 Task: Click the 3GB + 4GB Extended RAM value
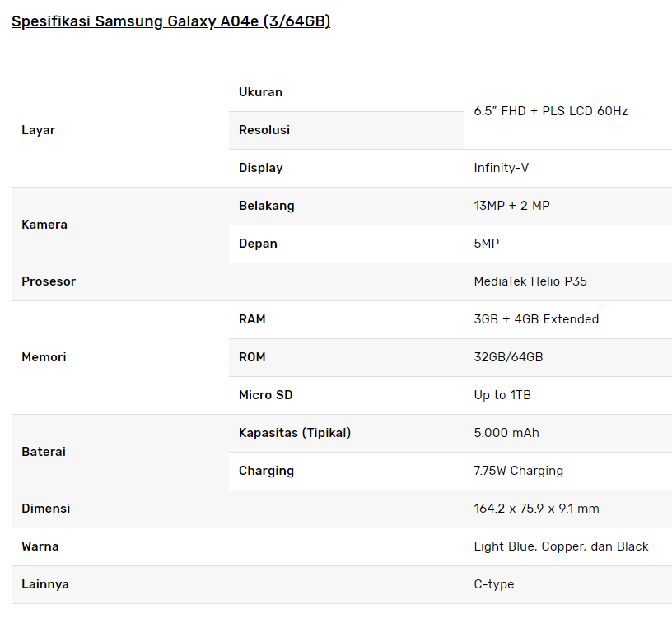point(536,319)
